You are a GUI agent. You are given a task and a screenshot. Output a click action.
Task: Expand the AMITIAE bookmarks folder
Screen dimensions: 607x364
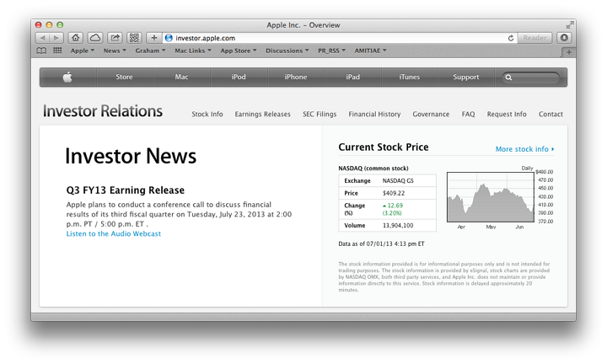(370, 51)
